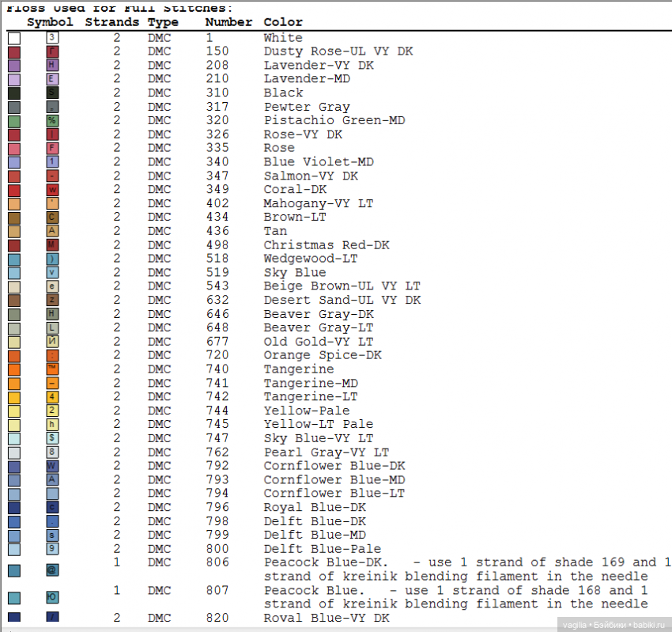Click the symbol icon beside Christmas Red-DK
The width and height of the screenshot is (672, 632).
coord(52,245)
